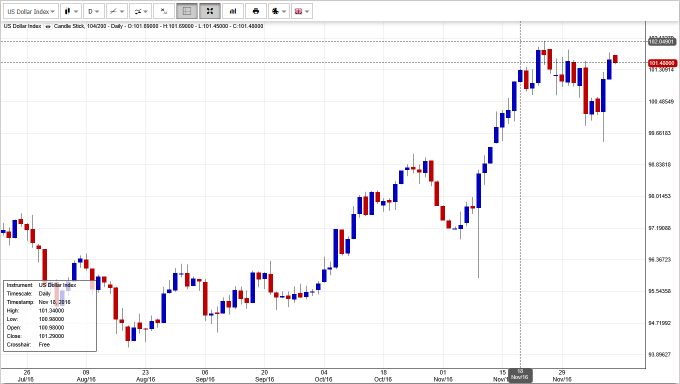This screenshot has height=384, width=680.
Task: Click the 23 Aug/16 date axis label
Action: [x=145, y=376]
